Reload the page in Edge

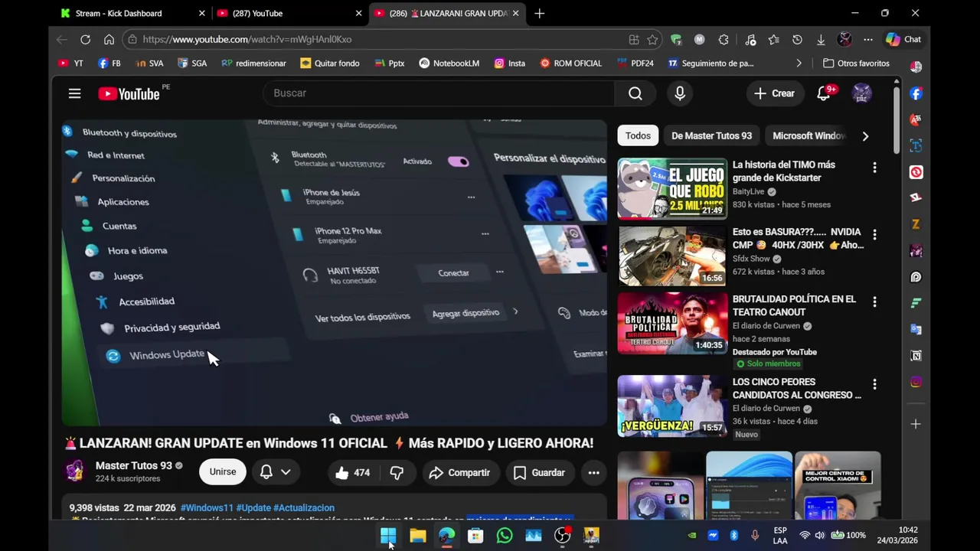click(x=85, y=39)
